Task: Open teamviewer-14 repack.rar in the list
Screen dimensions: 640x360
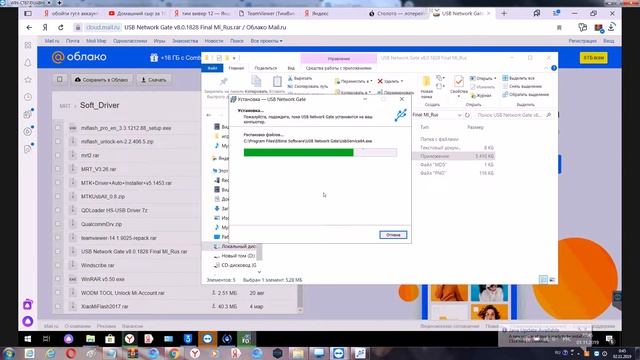Action: (x=118, y=238)
